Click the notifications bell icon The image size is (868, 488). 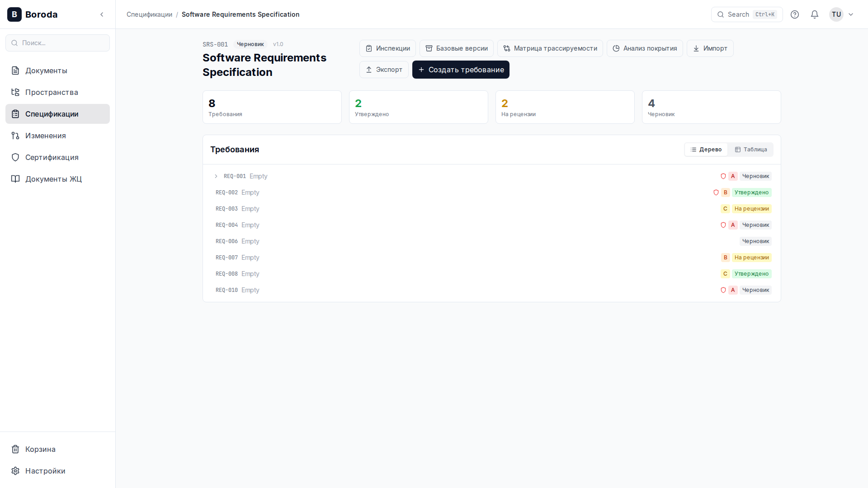click(815, 14)
